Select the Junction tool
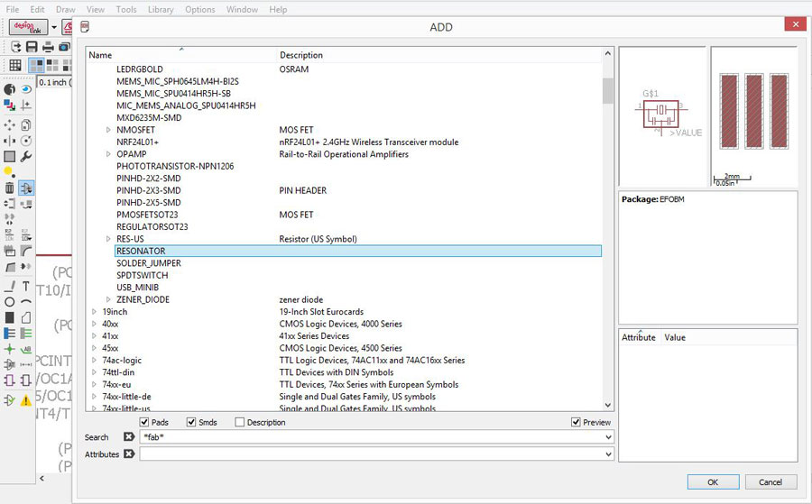812x504 pixels. tap(9, 349)
